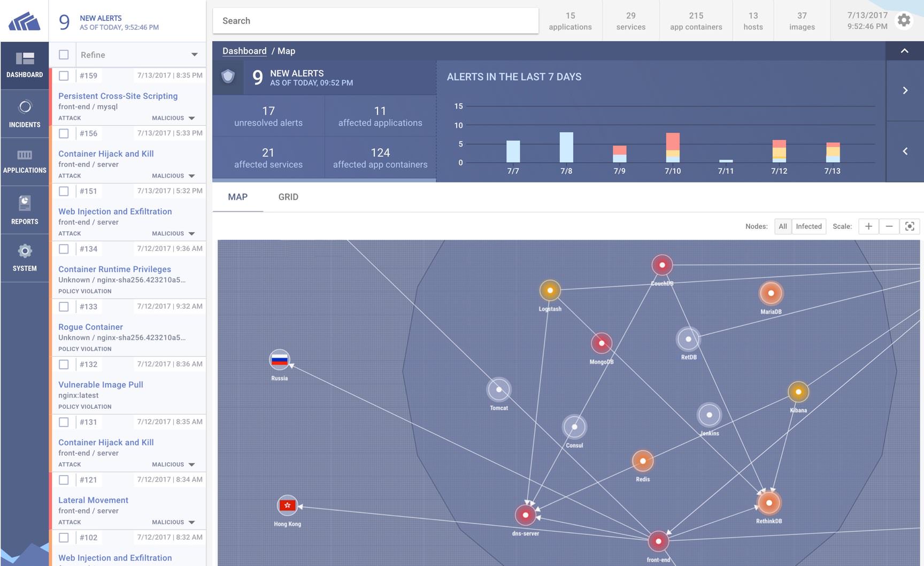The image size is (924, 566).
Task: Select the Consul node on map
Action: point(574,427)
